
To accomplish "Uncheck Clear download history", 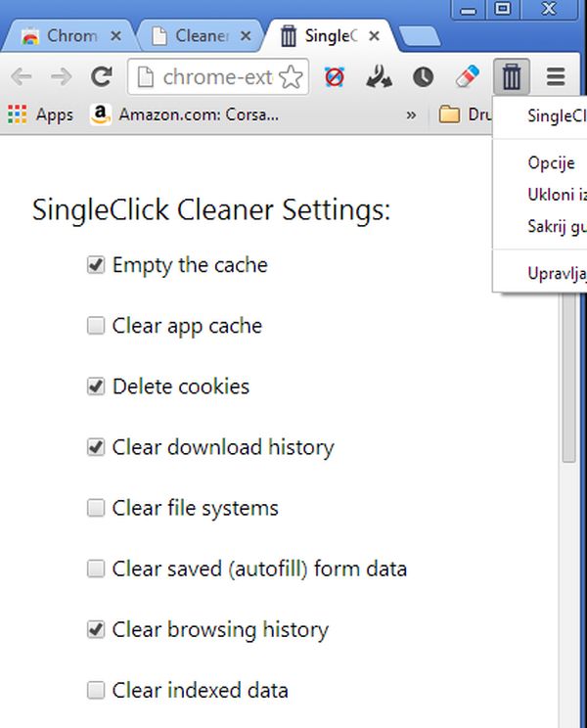I will pyautogui.click(x=96, y=447).
